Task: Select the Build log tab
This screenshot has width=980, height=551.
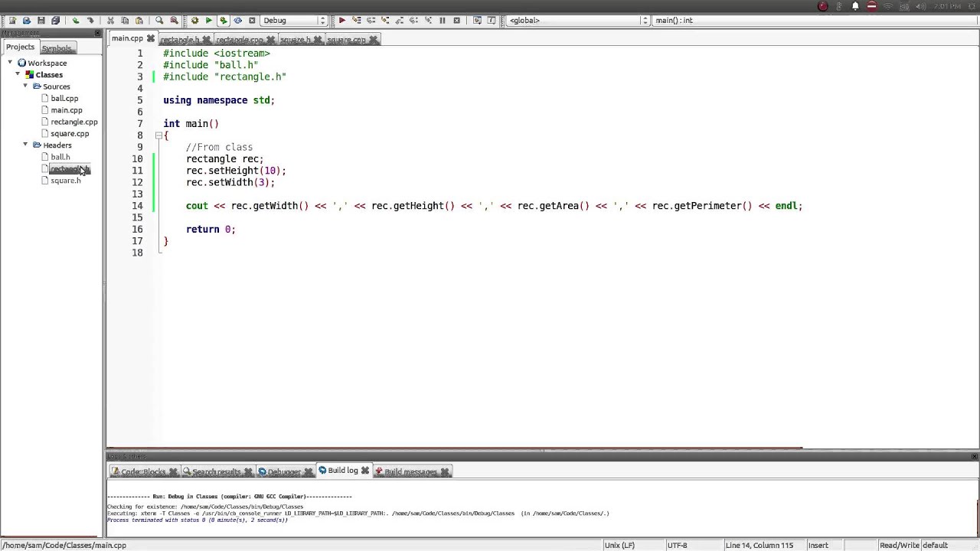Action: tap(343, 471)
